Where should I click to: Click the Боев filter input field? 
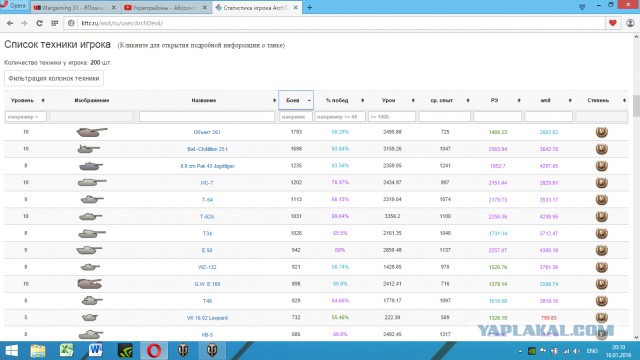tap(296, 117)
